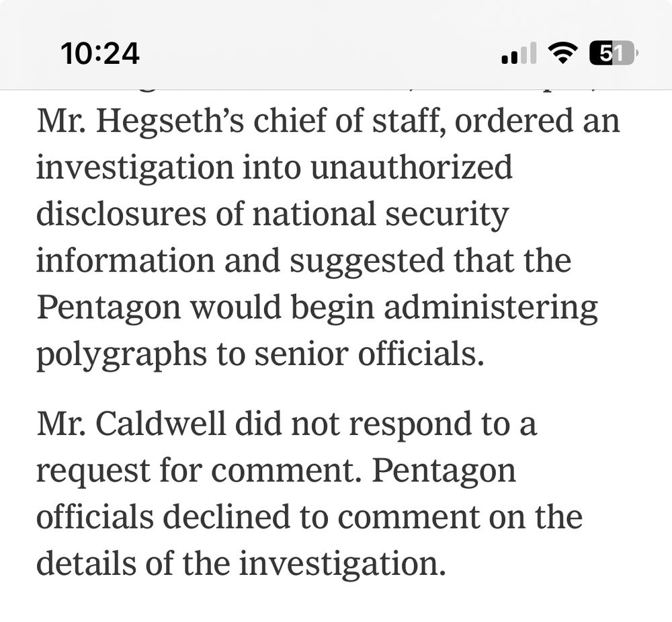Tap the cellular signal strength icon
672x622 pixels.
pos(519,53)
